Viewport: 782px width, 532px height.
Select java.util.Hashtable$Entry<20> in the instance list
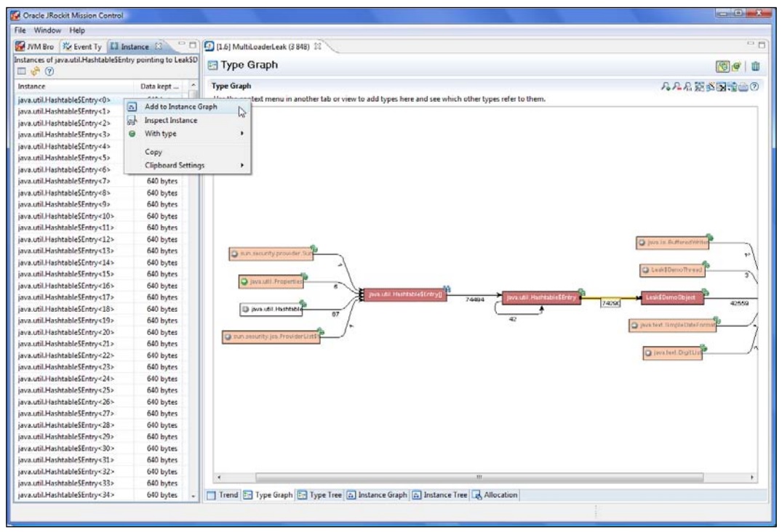point(65,332)
